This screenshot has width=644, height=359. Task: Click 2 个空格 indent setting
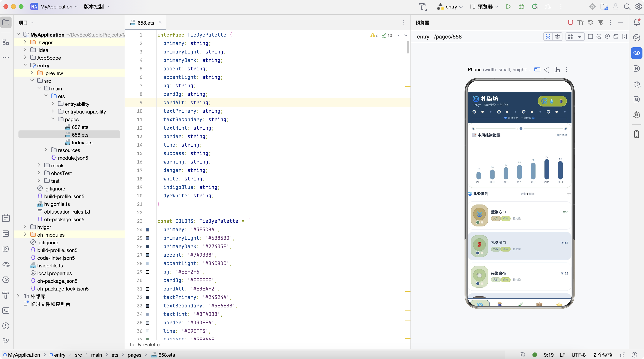(x=603, y=355)
